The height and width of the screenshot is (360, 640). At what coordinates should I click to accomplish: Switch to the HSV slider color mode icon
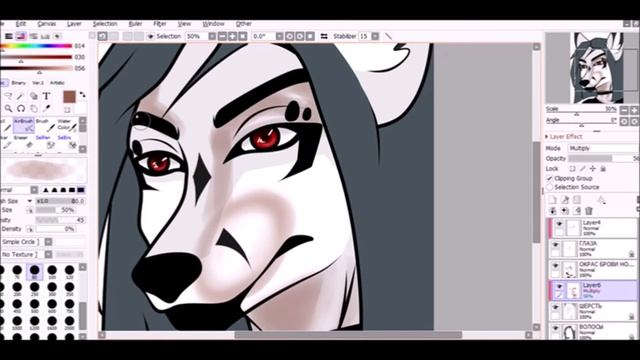coord(21,36)
